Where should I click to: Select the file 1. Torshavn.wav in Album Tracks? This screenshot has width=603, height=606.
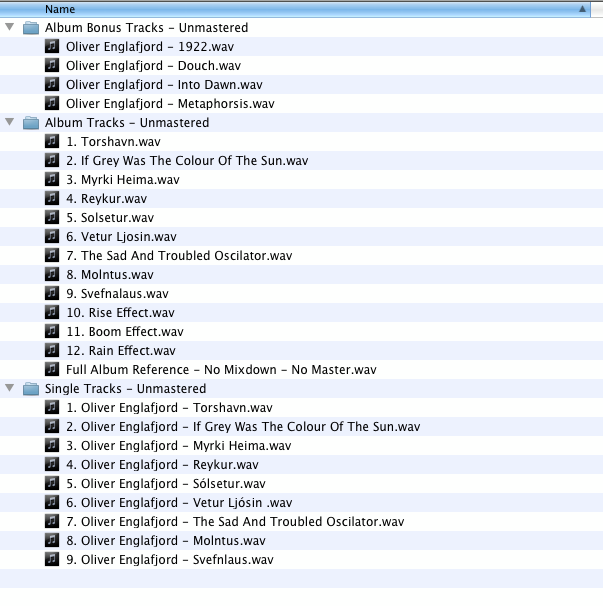pos(112,142)
